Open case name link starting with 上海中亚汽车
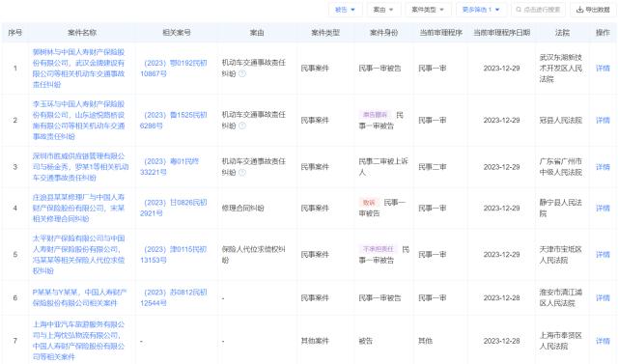The image size is (618, 364). click(79, 341)
